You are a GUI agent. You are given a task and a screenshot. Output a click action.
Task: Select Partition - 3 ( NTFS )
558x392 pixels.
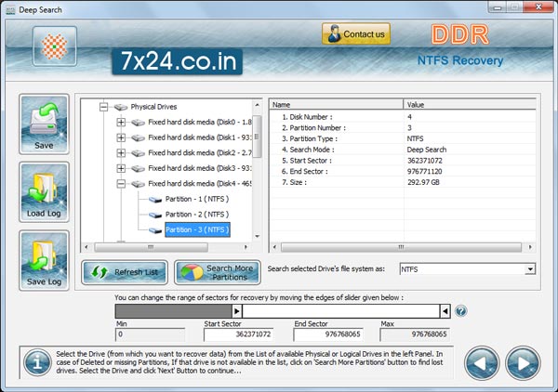point(197,229)
